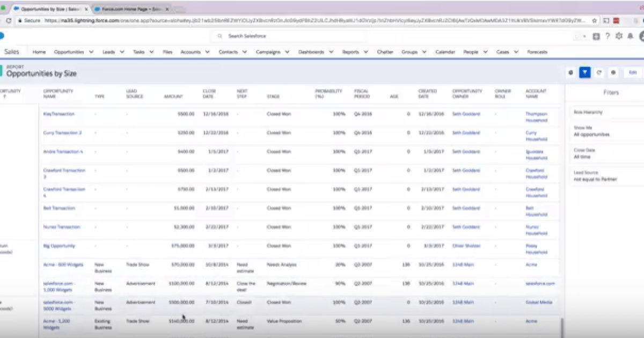Click the Fiscal Period column header

[361, 94]
